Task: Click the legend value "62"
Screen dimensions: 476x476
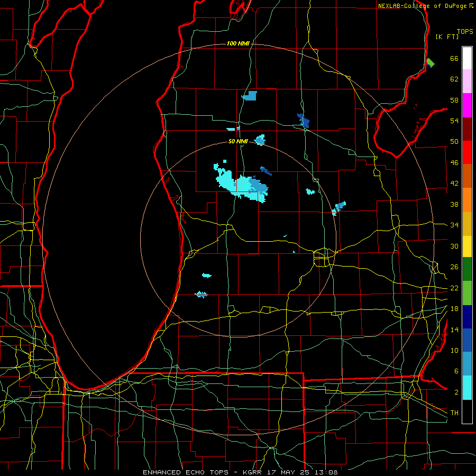Action: (x=454, y=79)
